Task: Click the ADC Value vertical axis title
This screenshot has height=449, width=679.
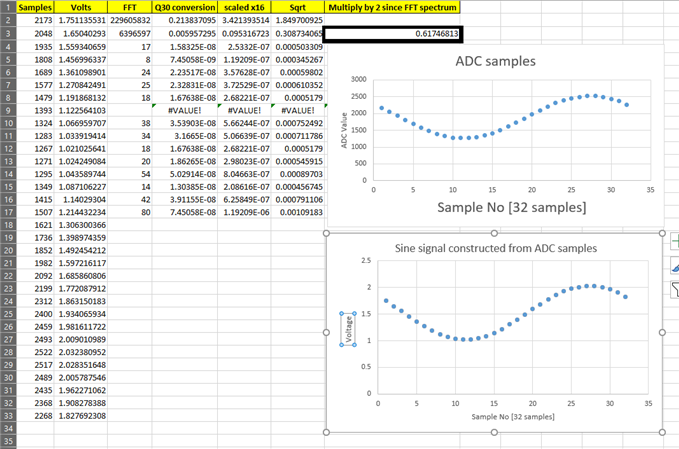Action: point(344,130)
